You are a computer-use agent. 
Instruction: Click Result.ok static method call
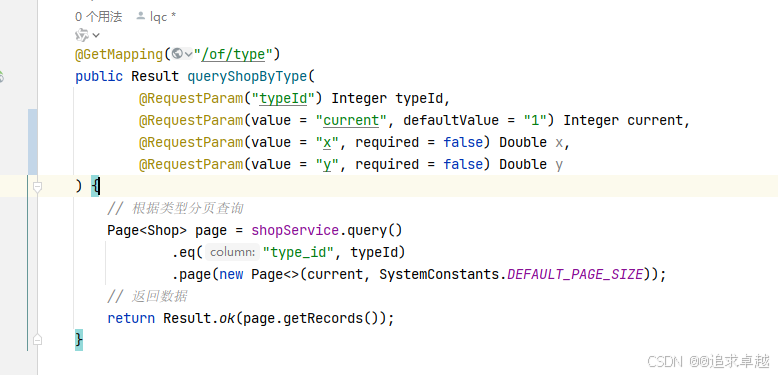pos(199,318)
